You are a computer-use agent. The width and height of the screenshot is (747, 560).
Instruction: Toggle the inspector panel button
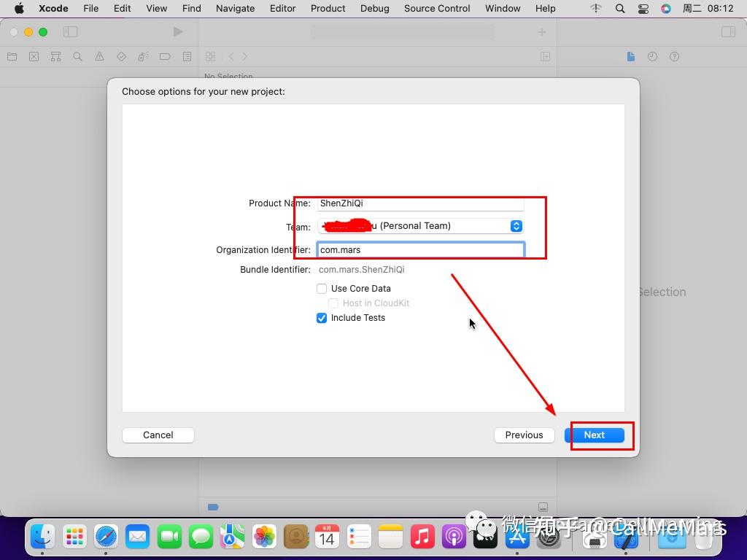click(x=729, y=32)
